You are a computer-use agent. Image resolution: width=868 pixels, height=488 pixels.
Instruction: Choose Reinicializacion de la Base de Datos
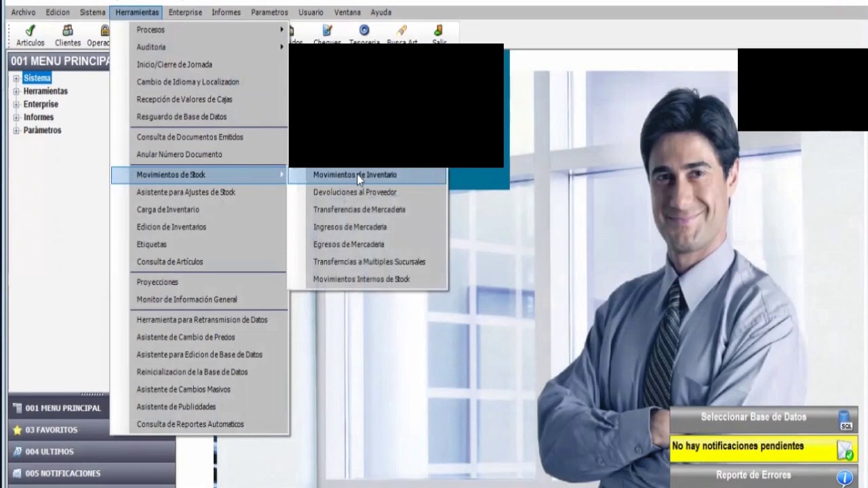[x=200, y=372]
